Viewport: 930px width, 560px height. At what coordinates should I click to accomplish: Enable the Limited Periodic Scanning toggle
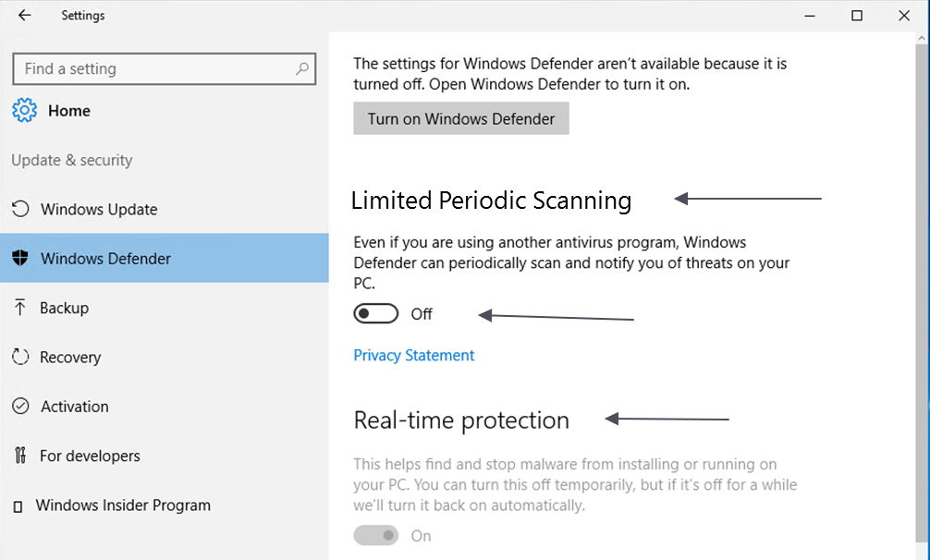pyautogui.click(x=376, y=313)
